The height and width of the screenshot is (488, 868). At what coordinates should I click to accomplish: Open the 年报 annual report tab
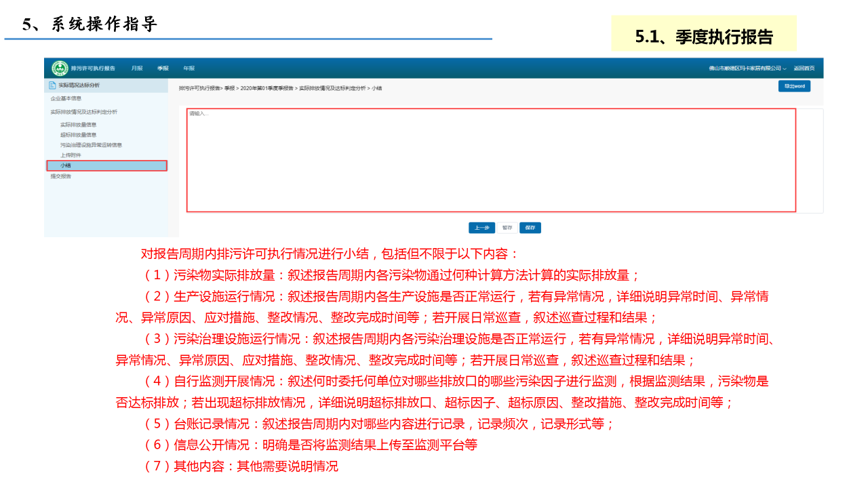point(189,68)
